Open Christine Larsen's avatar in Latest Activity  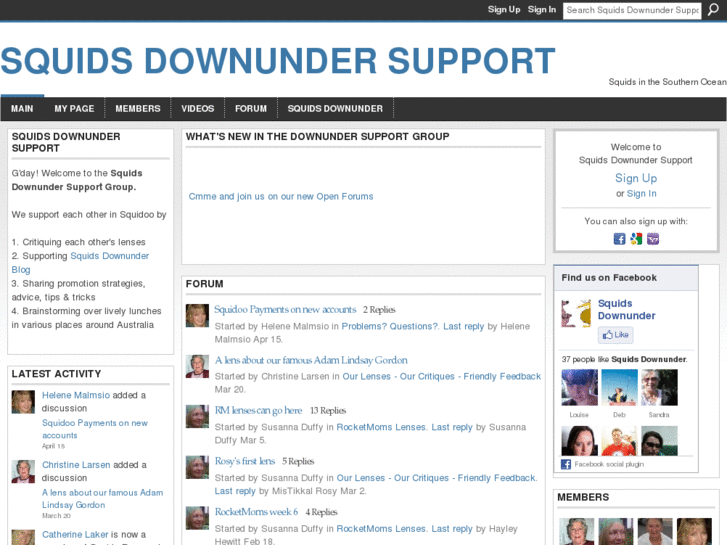click(x=23, y=471)
